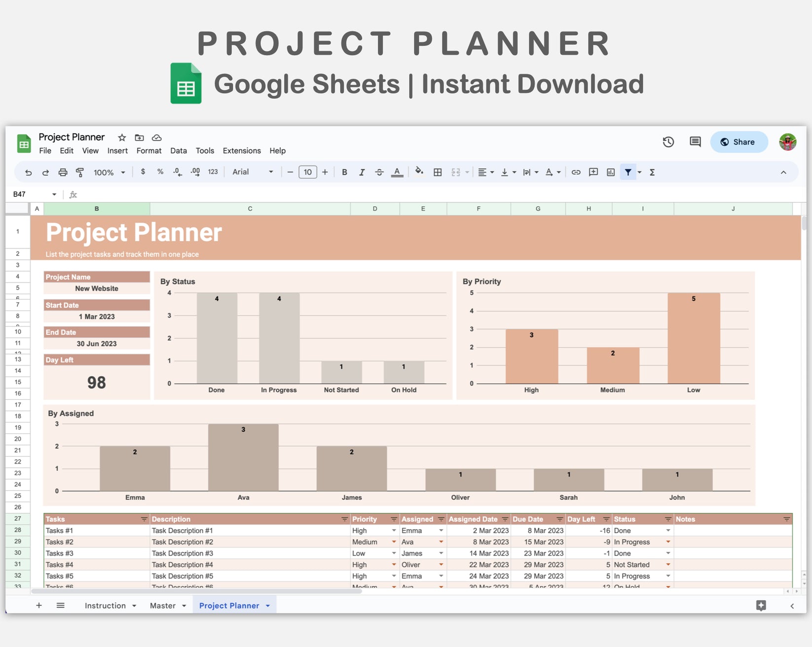812x647 pixels.
Task: Click the Format as currency icon
Action: point(143,172)
